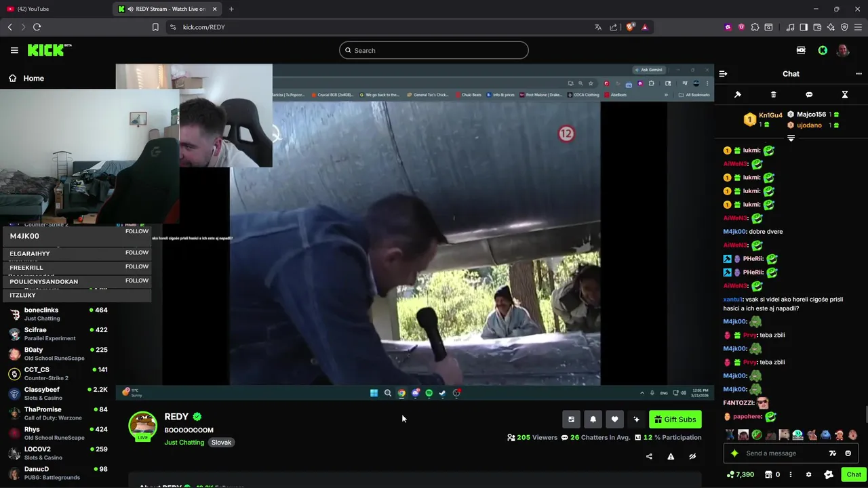The image size is (868, 488).
Task: Open the stream info card icon next to the bell
Action: tap(571, 420)
